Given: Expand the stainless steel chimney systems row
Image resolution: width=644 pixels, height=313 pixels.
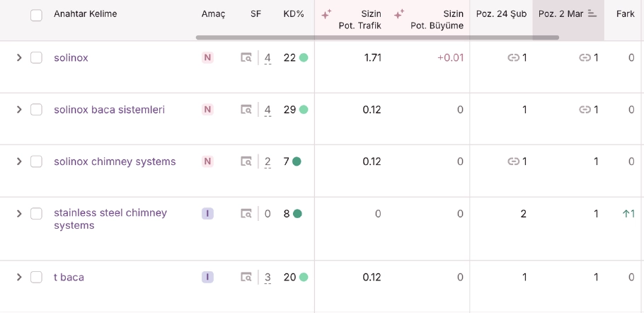Looking at the screenshot, I should tap(19, 213).
